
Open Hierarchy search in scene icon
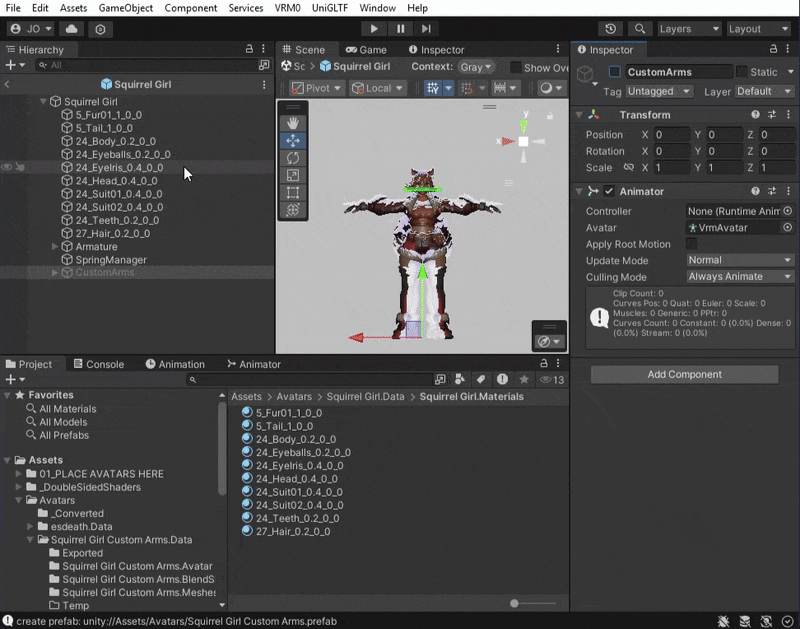[264, 65]
